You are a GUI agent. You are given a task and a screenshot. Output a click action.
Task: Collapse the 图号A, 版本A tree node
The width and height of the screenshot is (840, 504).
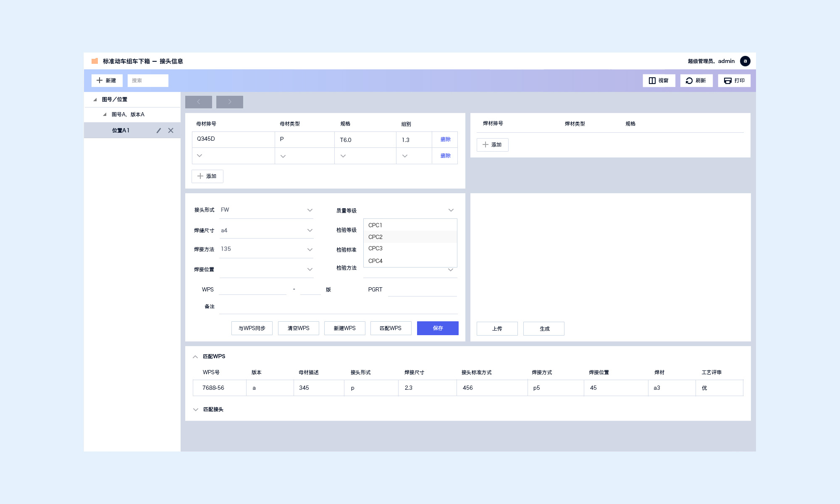click(x=105, y=114)
